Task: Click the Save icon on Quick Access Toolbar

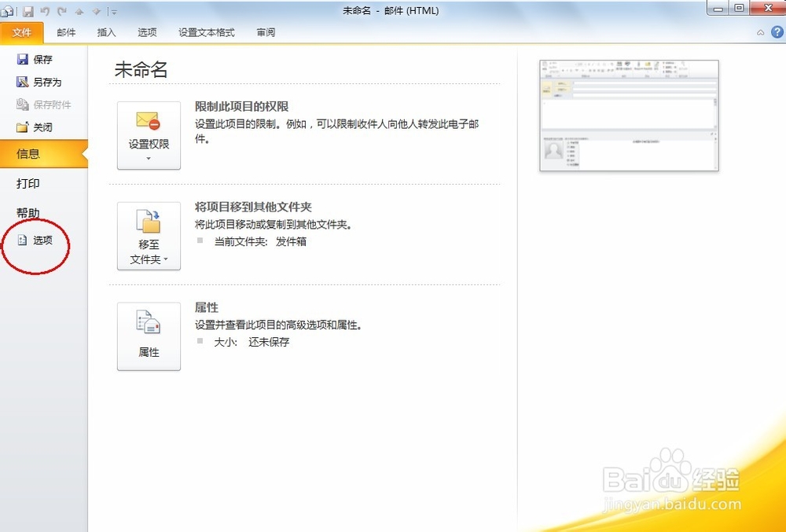Action: click(28, 11)
